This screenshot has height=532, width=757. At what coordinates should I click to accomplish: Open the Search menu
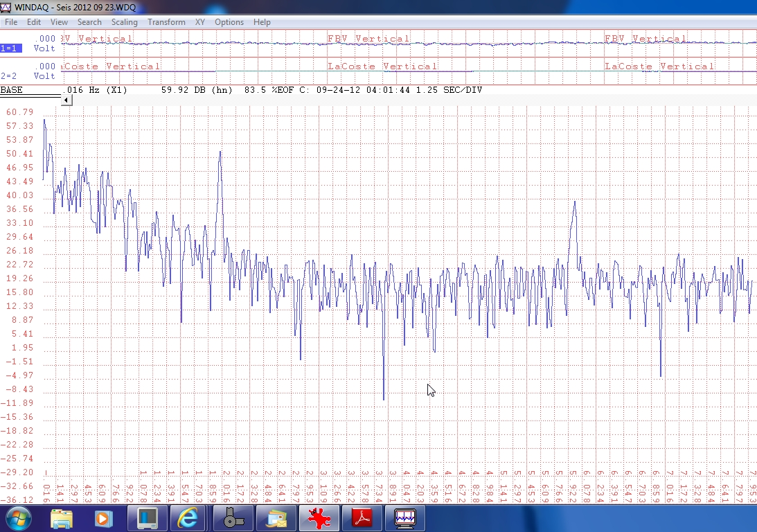(89, 22)
